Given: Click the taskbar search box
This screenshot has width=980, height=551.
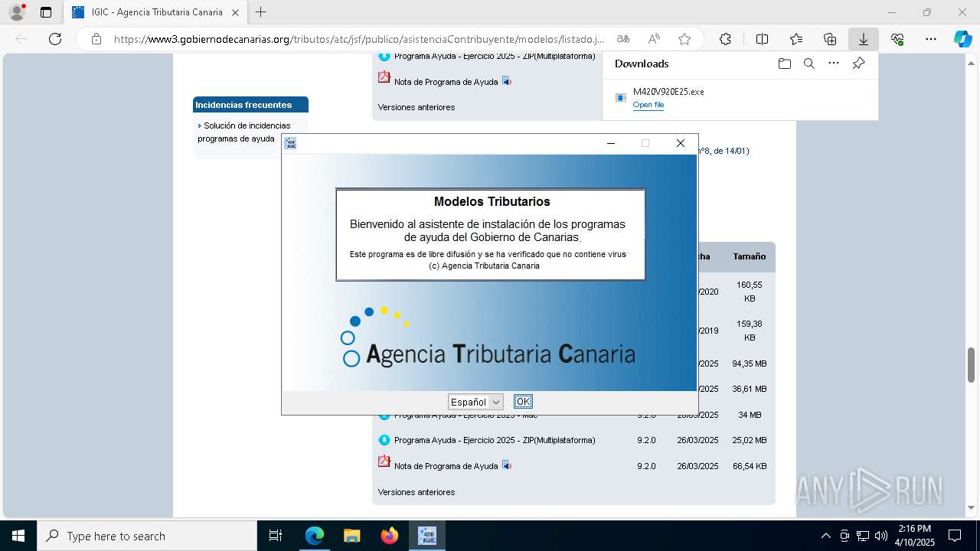Looking at the screenshot, I should coord(147,536).
